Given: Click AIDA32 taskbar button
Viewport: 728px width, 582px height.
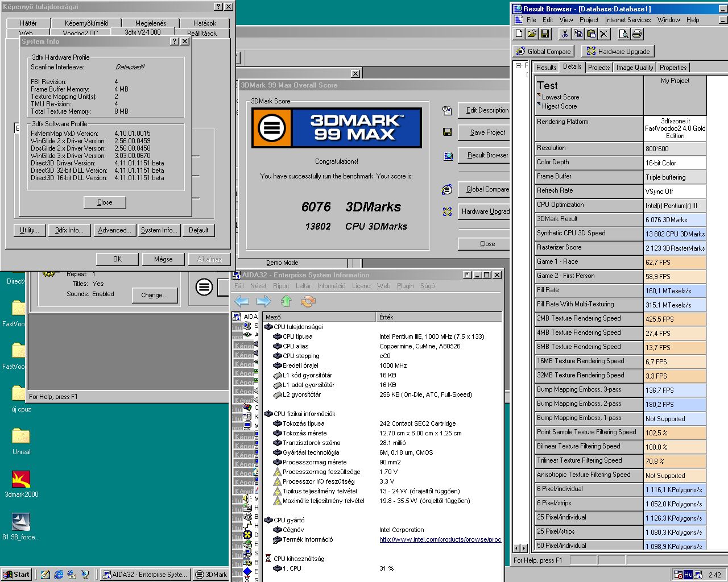Looking at the screenshot, I should pyautogui.click(x=144, y=575).
